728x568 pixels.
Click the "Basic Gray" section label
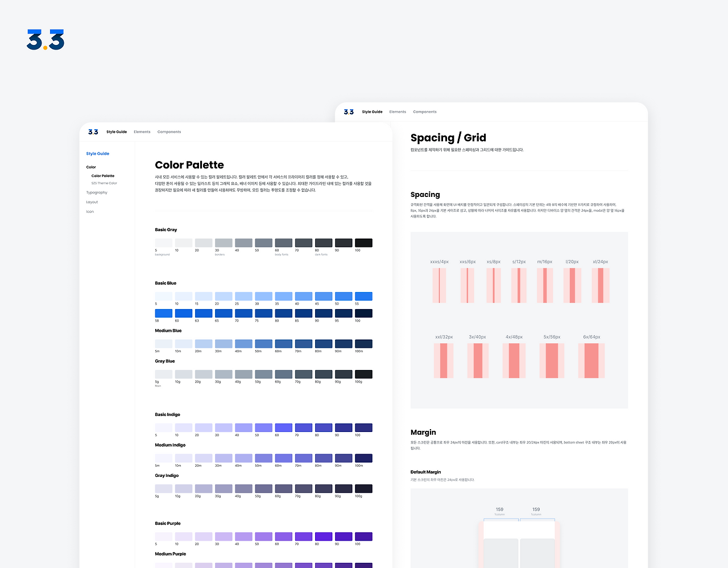tap(166, 230)
